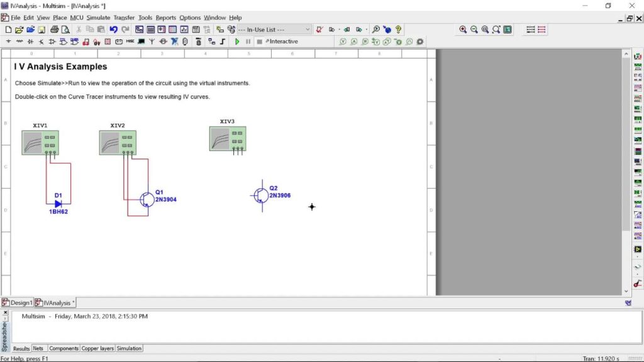
Task: Click the Print icon on the toolbar
Action: click(x=53, y=30)
